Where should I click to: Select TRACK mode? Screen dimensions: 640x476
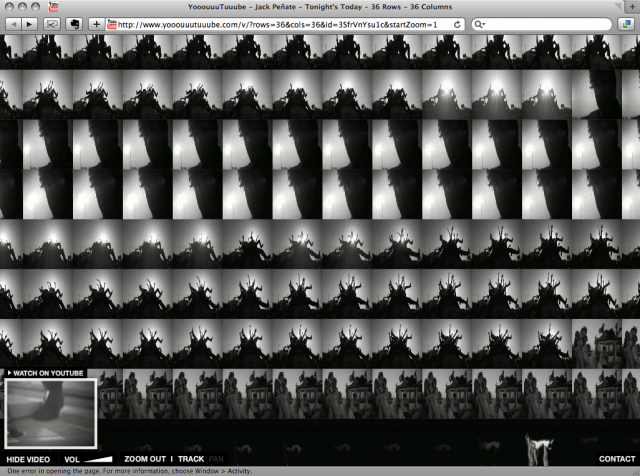[191, 459]
